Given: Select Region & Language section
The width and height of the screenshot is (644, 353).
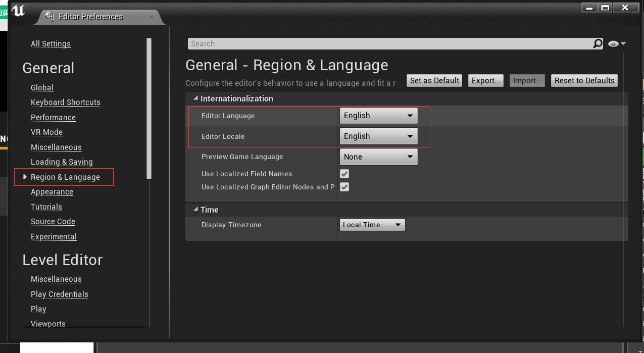Looking at the screenshot, I should (x=65, y=177).
